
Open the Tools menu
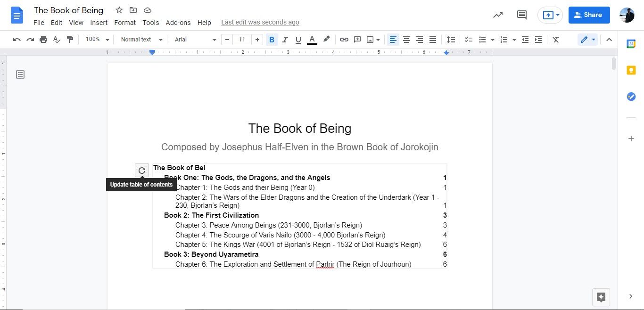tap(150, 22)
